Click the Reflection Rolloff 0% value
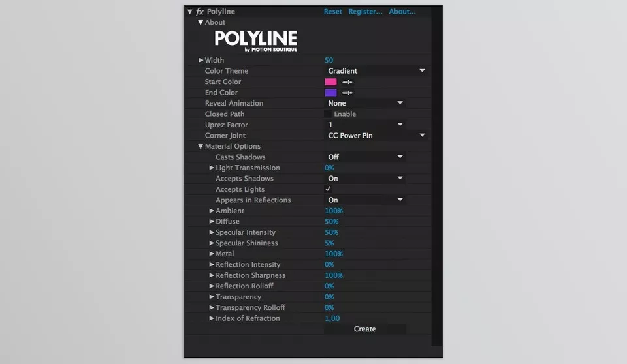The height and width of the screenshot is (364, 627). pos(329,286)
